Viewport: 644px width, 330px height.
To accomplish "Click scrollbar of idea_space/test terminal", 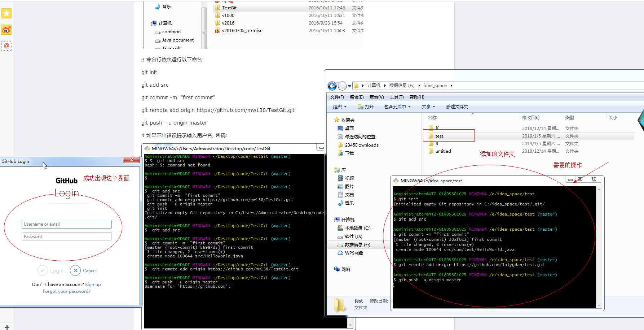I will (599, 247).
